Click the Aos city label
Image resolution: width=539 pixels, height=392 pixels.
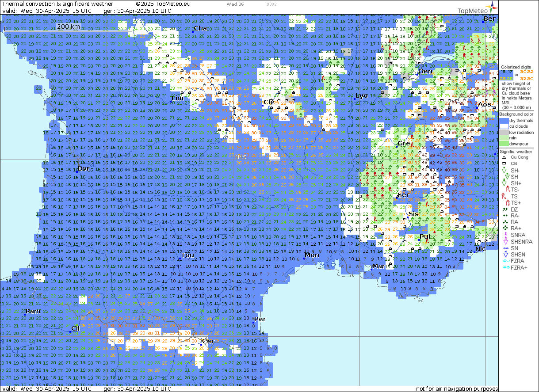point(484,104)
